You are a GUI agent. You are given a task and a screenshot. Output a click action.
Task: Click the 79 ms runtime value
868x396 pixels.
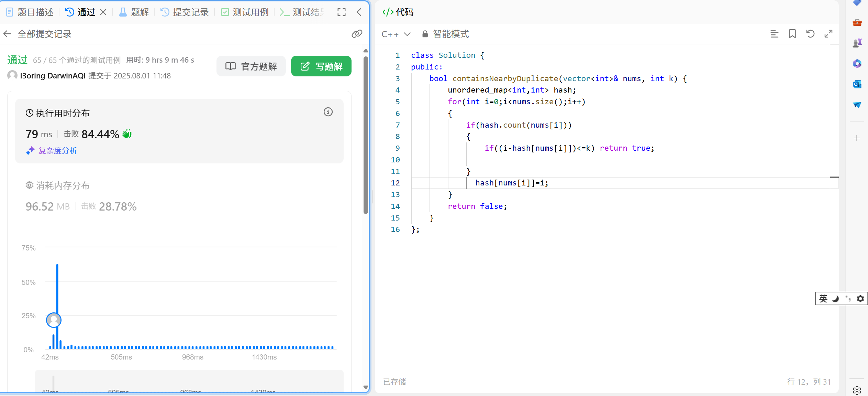pyautogui.click(x=39, y=134)
